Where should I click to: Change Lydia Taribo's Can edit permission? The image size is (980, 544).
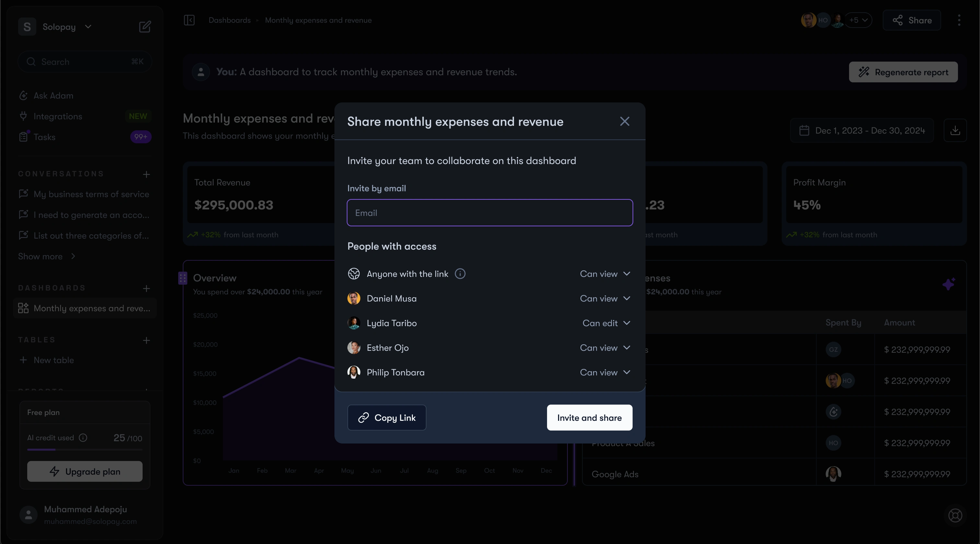606,323
